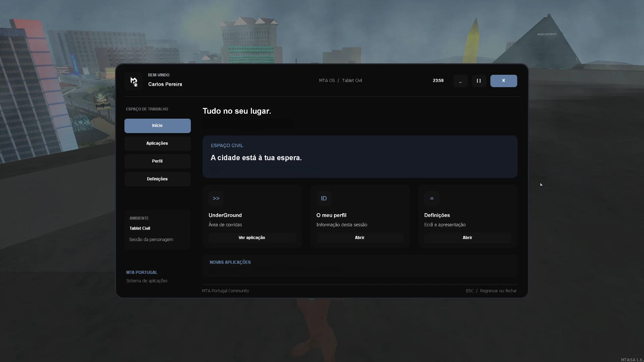644x362 pixels.
Task: Close the tablet with the X button
Action: (x=504, y=81)
